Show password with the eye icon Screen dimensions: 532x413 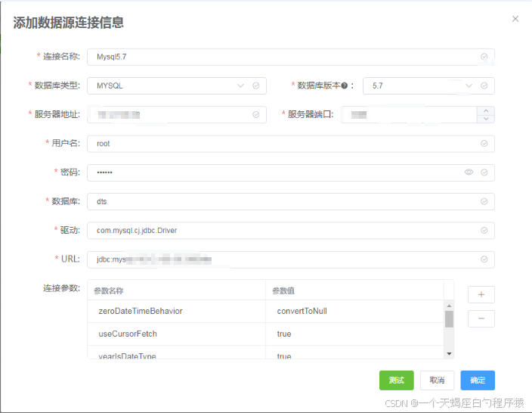click(x=469, y=172)
